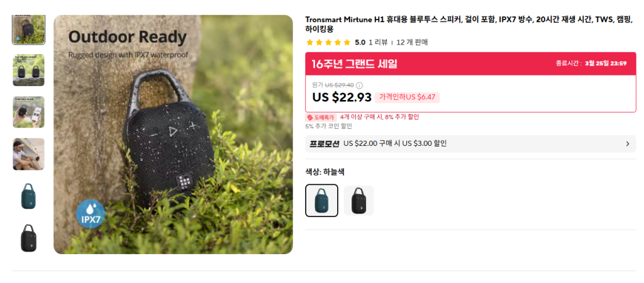
Task: Select the first Outdoor Ready gallery thumbnail
Action: (28, 30)
